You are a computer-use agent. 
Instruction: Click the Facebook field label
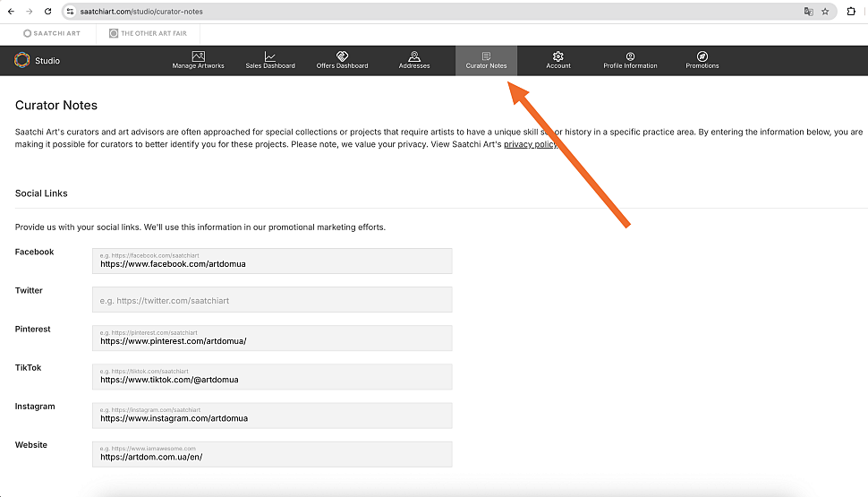click(34, 252)
